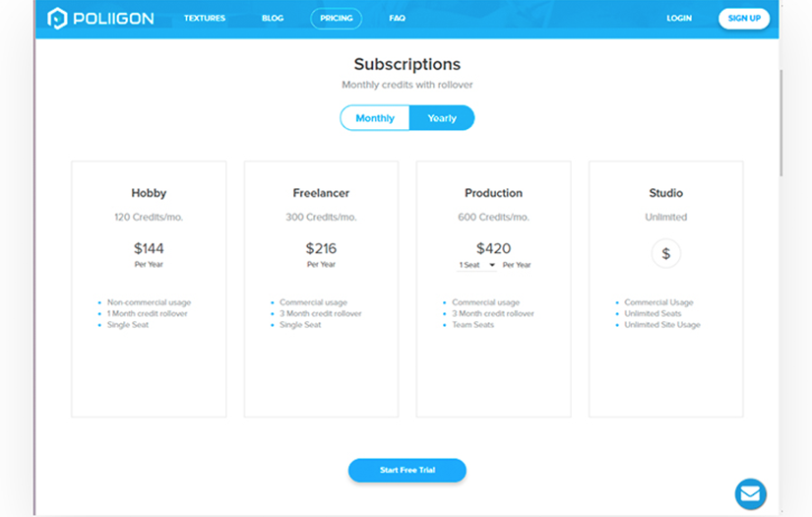The width and height of the screenshot is (812, 517).
Task: Open the mail contact chat icon
Action: click(750, 493)
